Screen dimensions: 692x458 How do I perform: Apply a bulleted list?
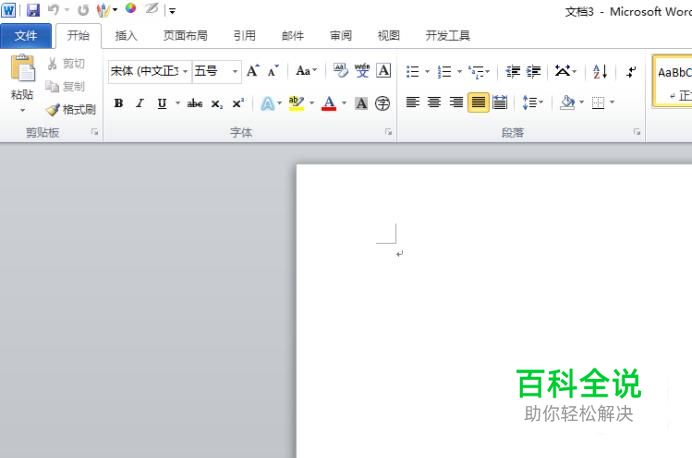pos(413,71)
